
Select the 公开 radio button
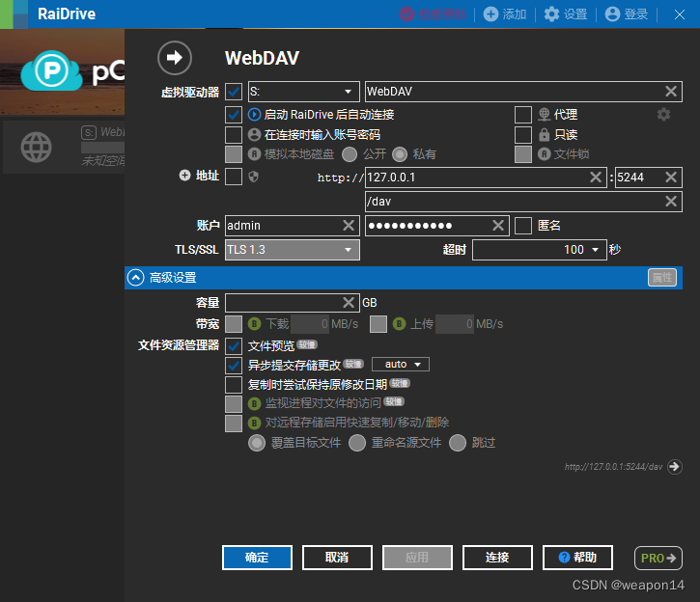[350, 154]
